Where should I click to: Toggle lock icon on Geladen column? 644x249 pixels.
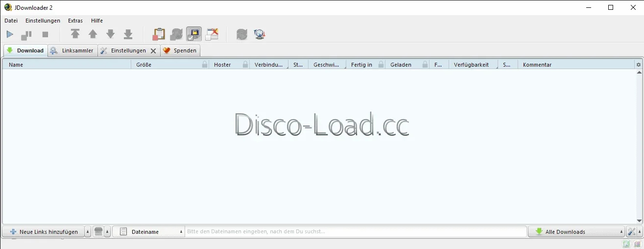pyautogui.click(x=425, y=65)
